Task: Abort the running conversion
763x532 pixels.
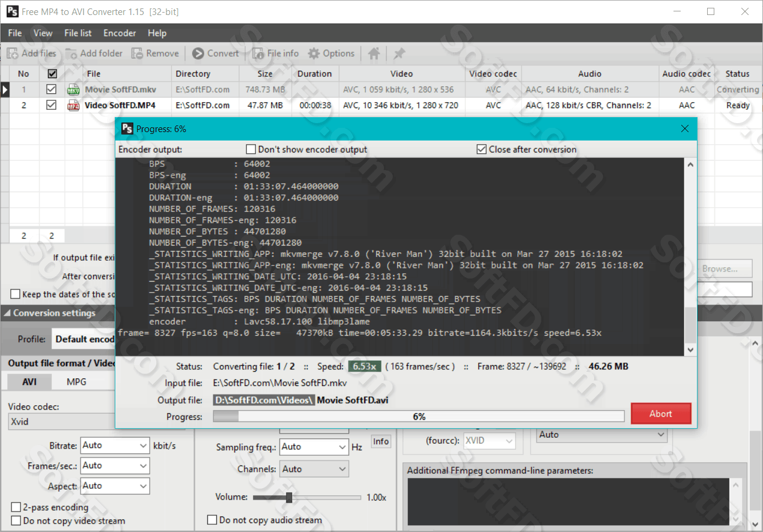Action: pos(661,414)
